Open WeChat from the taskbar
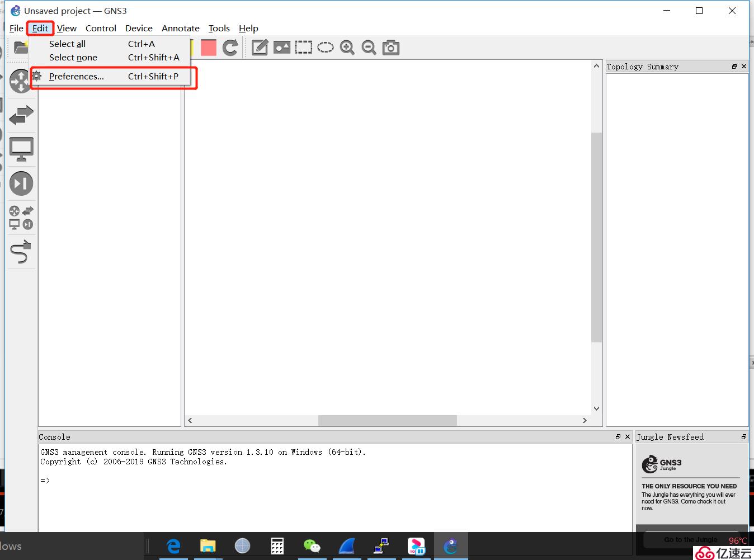Image resolution: width=754 pixels, height=560 pixels. pyautogui.click(x=312, y=545)
